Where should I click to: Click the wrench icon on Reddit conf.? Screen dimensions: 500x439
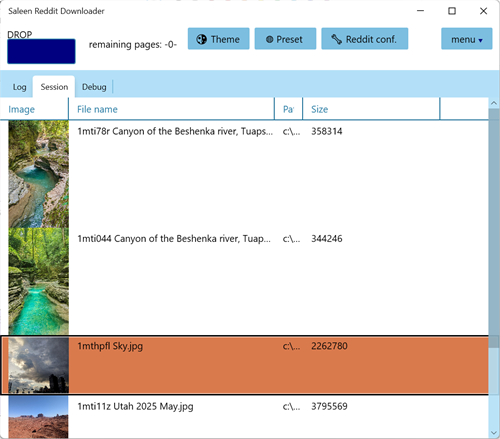(x=336, y=39)
